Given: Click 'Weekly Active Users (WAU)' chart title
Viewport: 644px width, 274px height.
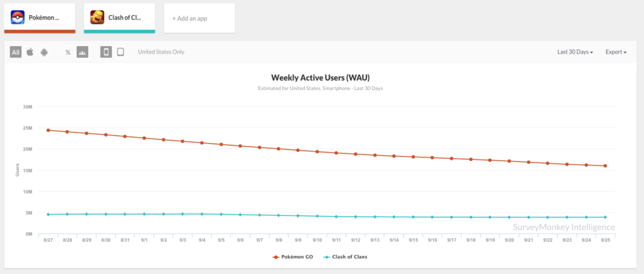Looking at the screenshot, I should pyautogui.click(x=321, y=77).
